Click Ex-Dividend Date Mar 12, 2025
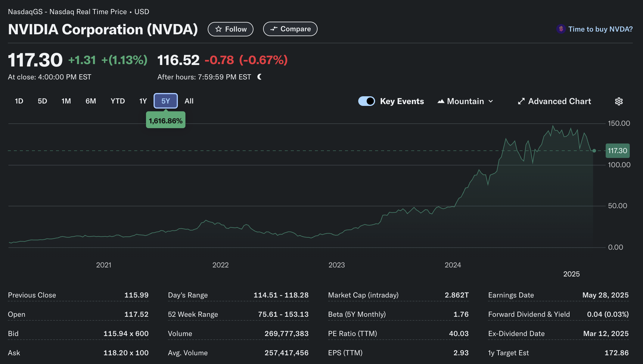The height and width of the screenshot is (364, 643). click(606, 334)
